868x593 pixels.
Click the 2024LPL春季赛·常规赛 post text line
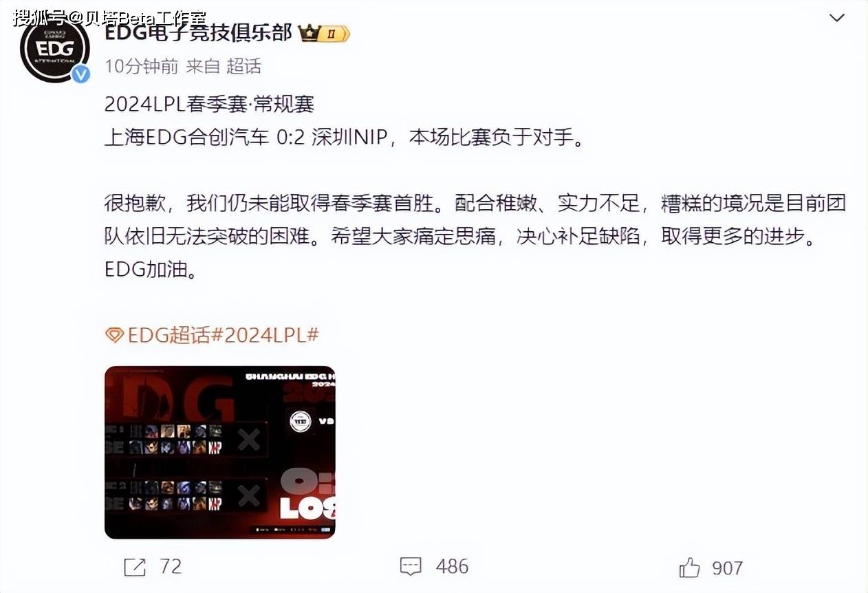tap(209, 104)
